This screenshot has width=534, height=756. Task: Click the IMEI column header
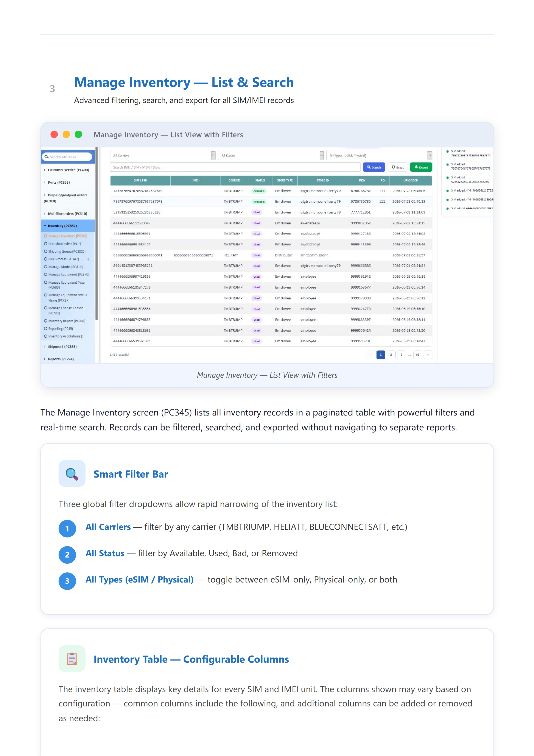[195, 180]
